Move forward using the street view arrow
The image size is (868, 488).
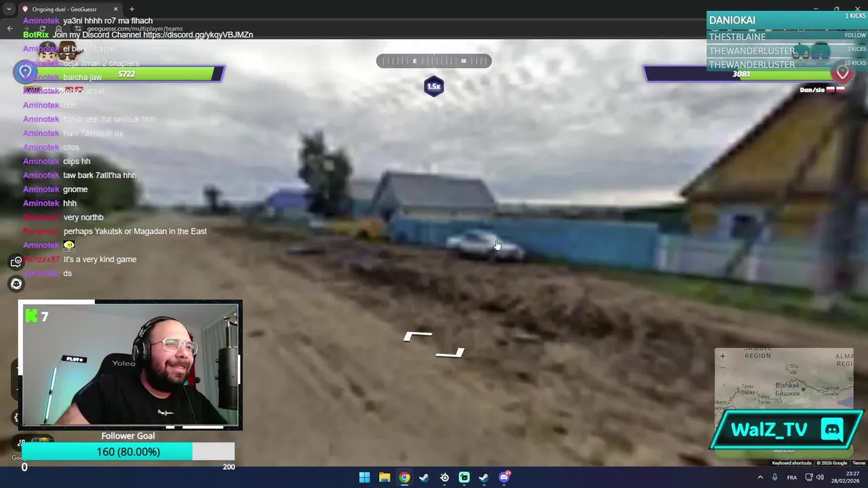coord(418,335)
